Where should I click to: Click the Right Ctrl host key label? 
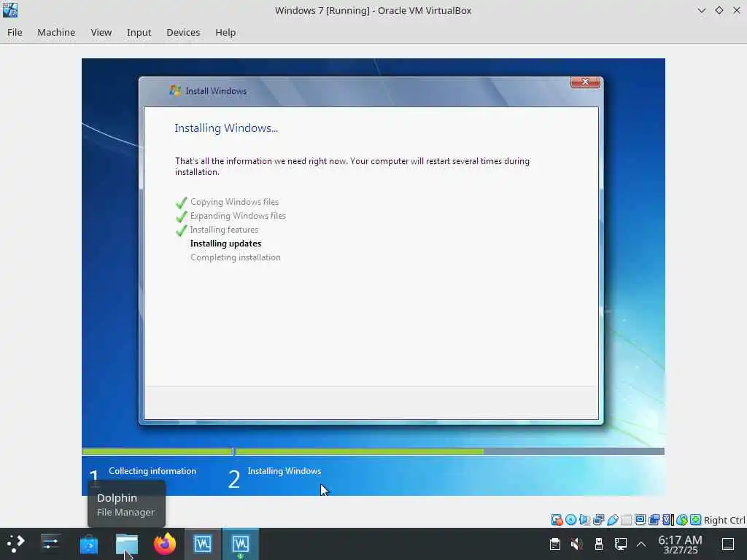click(x=724, y=520)
